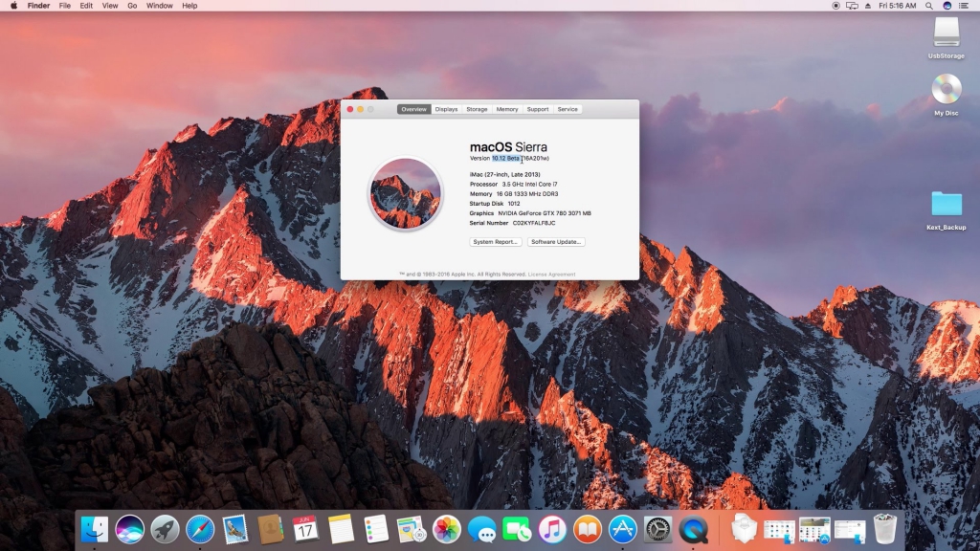Image resolution: width=980 pixels, height=551 pixels.
Task: Switch to the Displays tab
Action: click(446, 109)
